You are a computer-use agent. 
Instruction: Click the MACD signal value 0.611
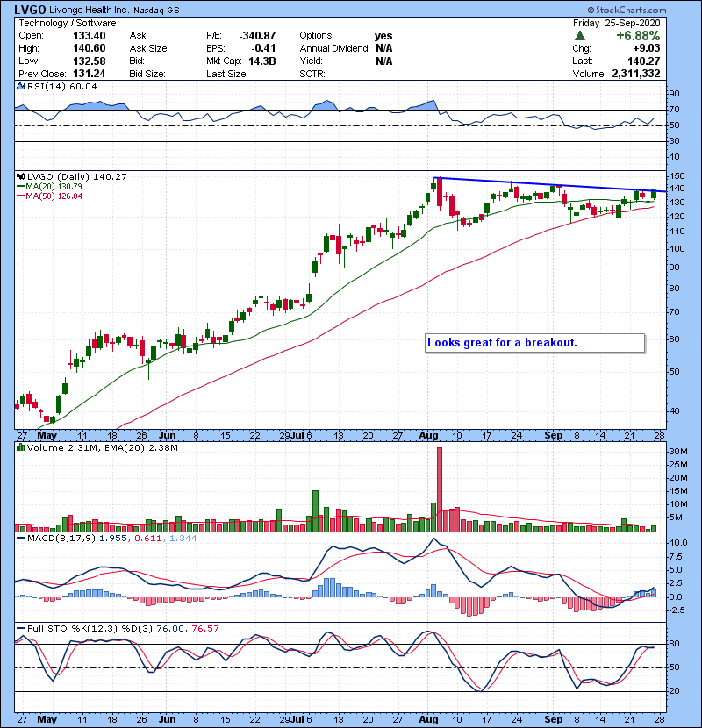point(147,539)
